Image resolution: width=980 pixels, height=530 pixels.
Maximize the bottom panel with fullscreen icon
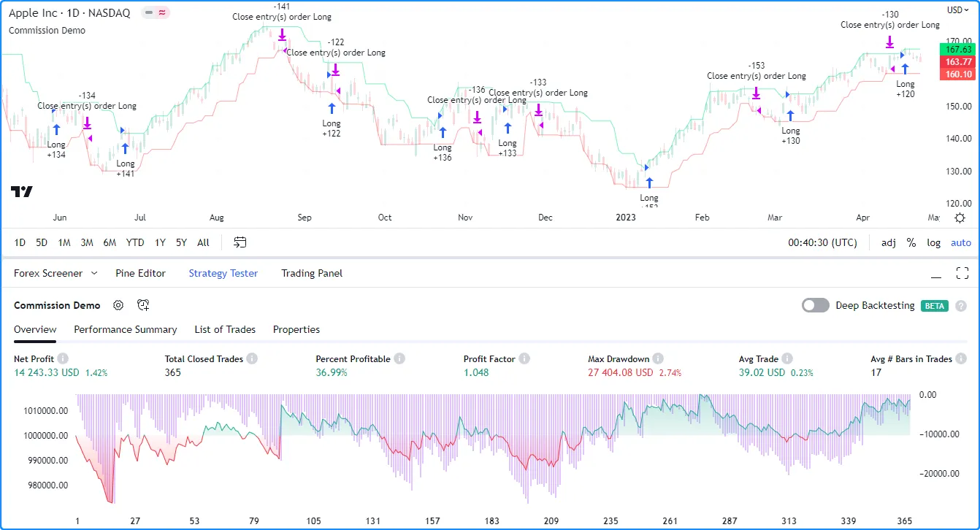pos(962,274)
